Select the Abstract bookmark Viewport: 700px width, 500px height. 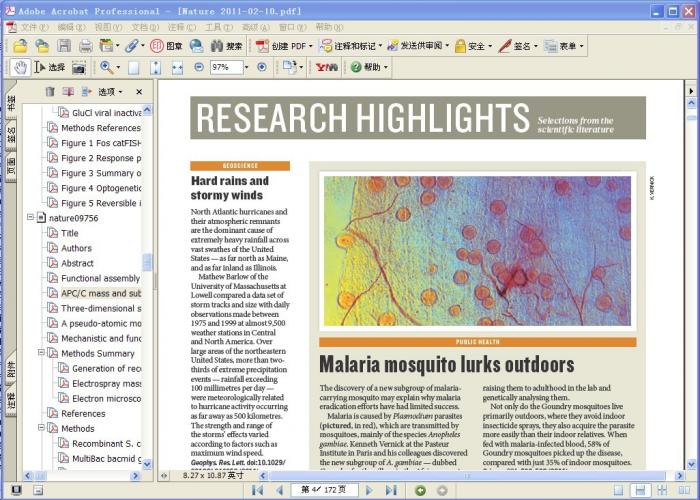tap(77, 263)
